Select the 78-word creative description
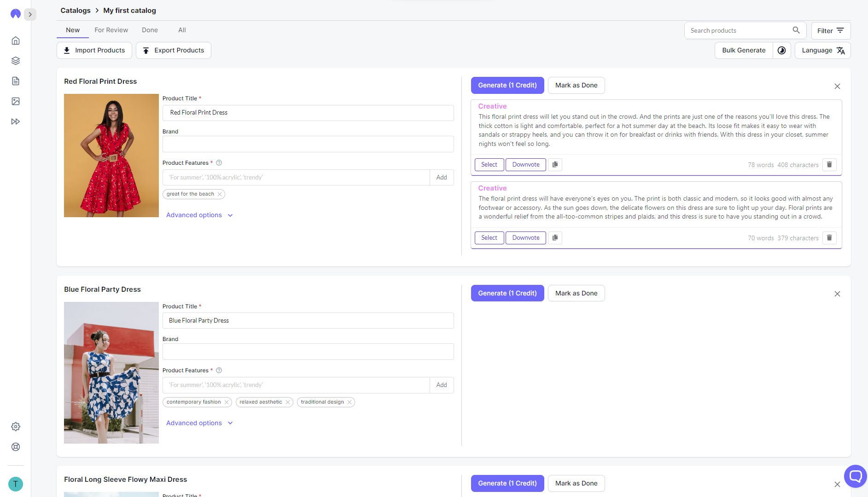This screenshot has width=868, height=497. (x=489, y=165)
